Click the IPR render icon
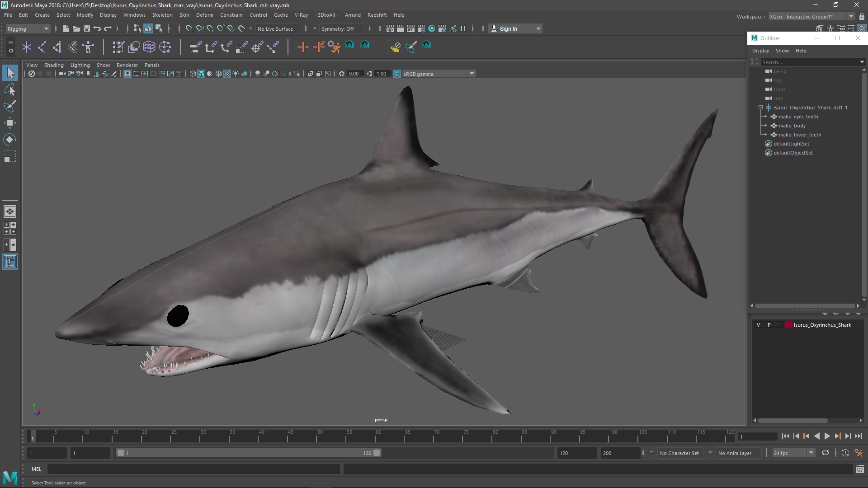Viewport: 868px width, 488px height. click(411, 28)
